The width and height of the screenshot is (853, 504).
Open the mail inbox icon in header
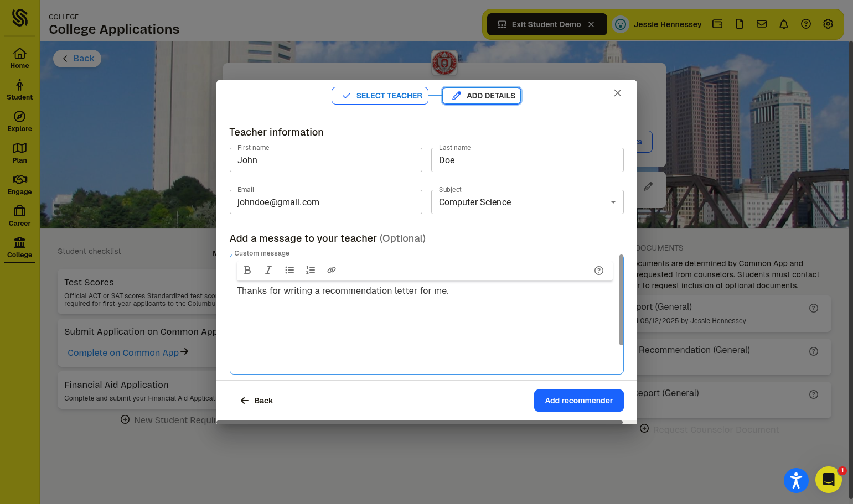tap(762, 24)
